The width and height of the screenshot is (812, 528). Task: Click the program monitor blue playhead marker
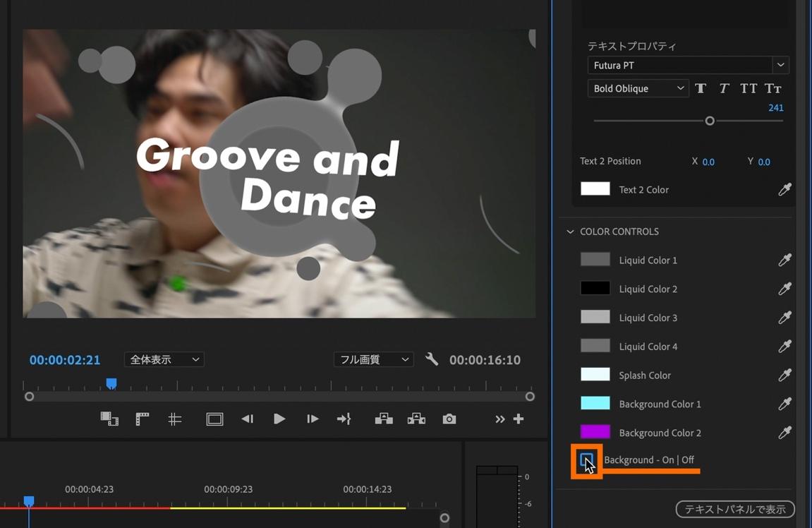pyautogui.click(x=111, y=383)
